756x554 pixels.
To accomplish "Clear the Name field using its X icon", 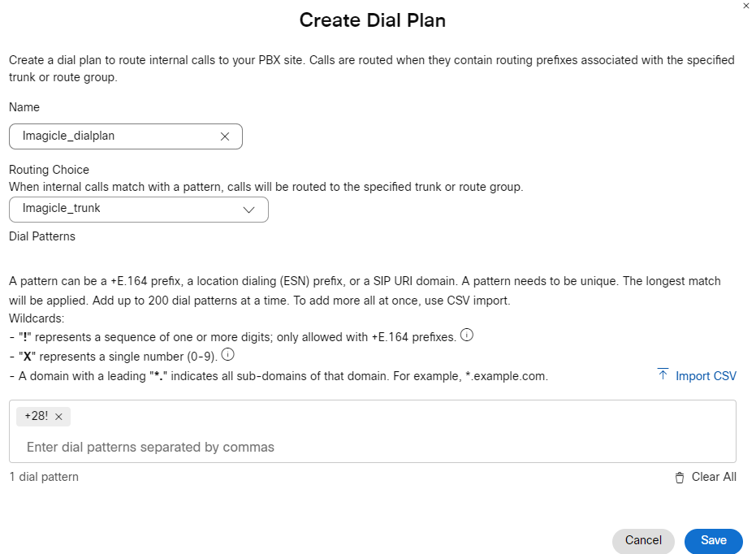I will pos(225,136).
